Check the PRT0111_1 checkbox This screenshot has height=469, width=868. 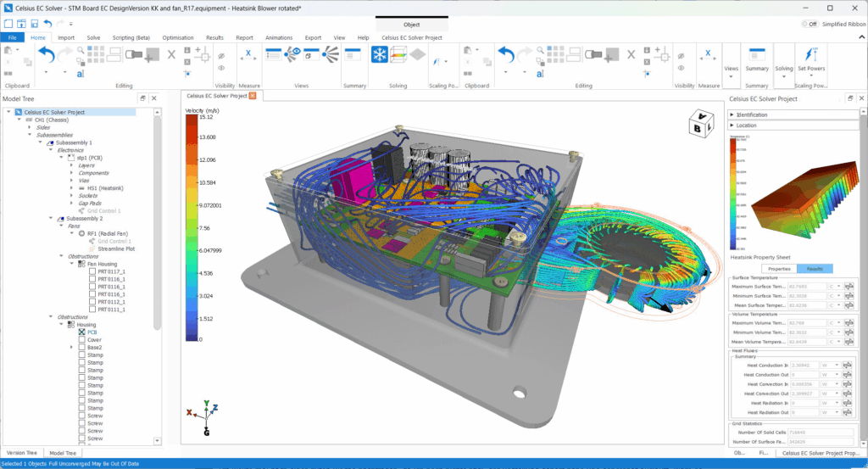point(92,310)
